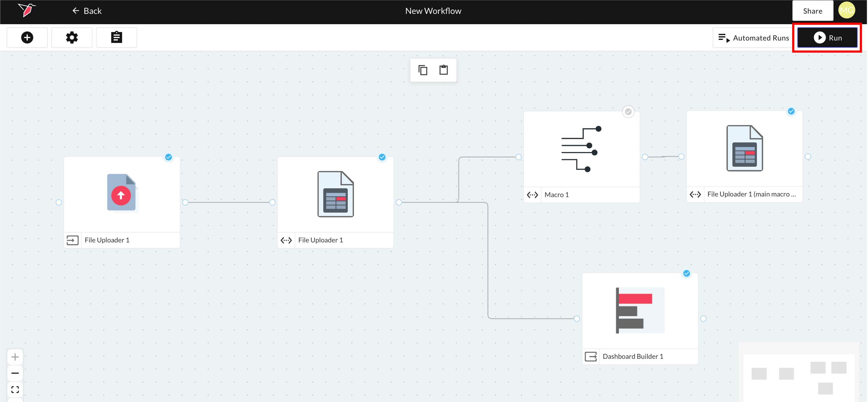Click the paste icon on canvas toolbar
This screenshot has width=868, height=402.
coord(443,70)
